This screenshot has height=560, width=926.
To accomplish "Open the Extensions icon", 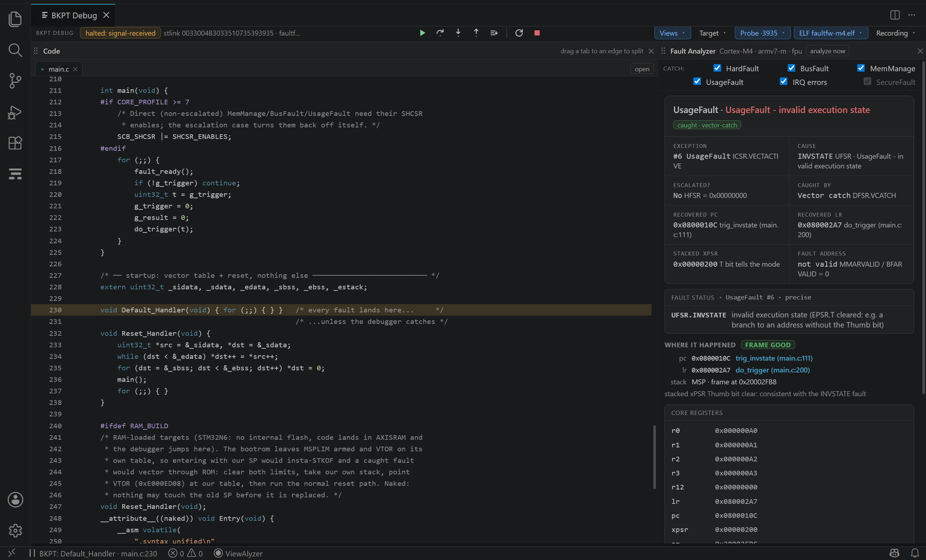I will pyautogui.click(x=15, y=143).
